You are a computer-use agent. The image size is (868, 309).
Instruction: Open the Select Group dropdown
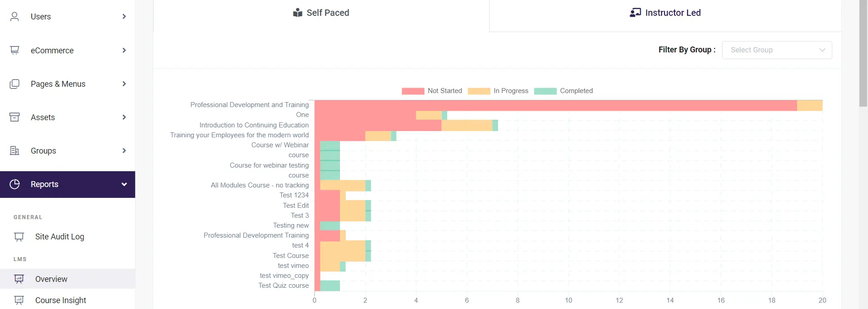(x=777, y=50)
